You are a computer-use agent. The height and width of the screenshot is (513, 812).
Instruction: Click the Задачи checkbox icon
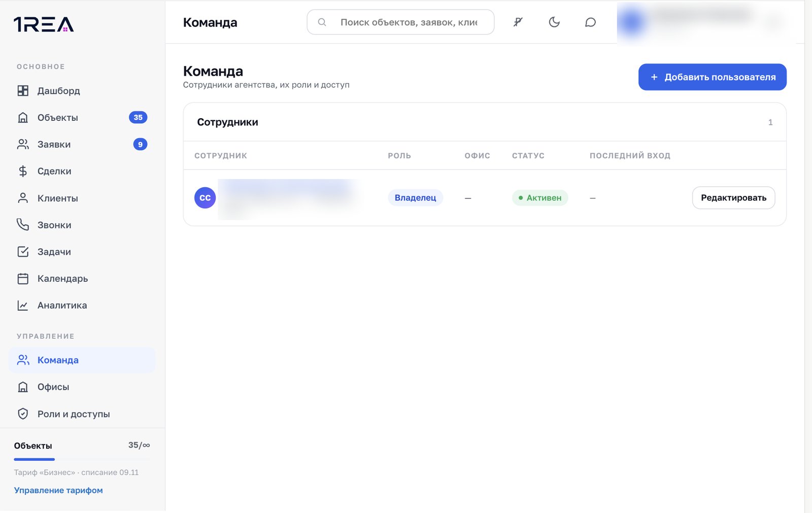tap(23, 252)
